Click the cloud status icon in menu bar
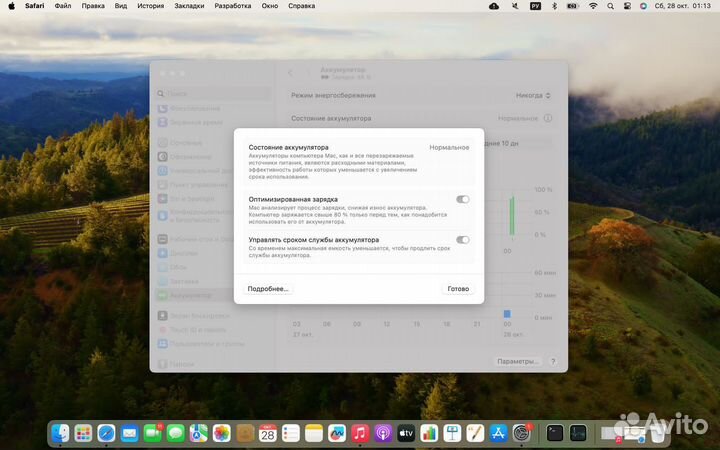720x450 pixels. coord(494,6)
